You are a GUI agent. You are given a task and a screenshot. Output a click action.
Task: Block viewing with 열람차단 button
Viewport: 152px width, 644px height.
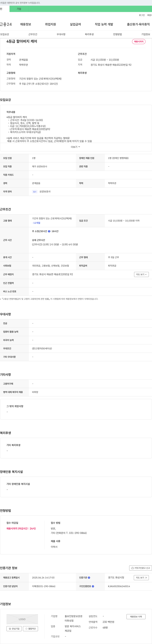(31, 629)
